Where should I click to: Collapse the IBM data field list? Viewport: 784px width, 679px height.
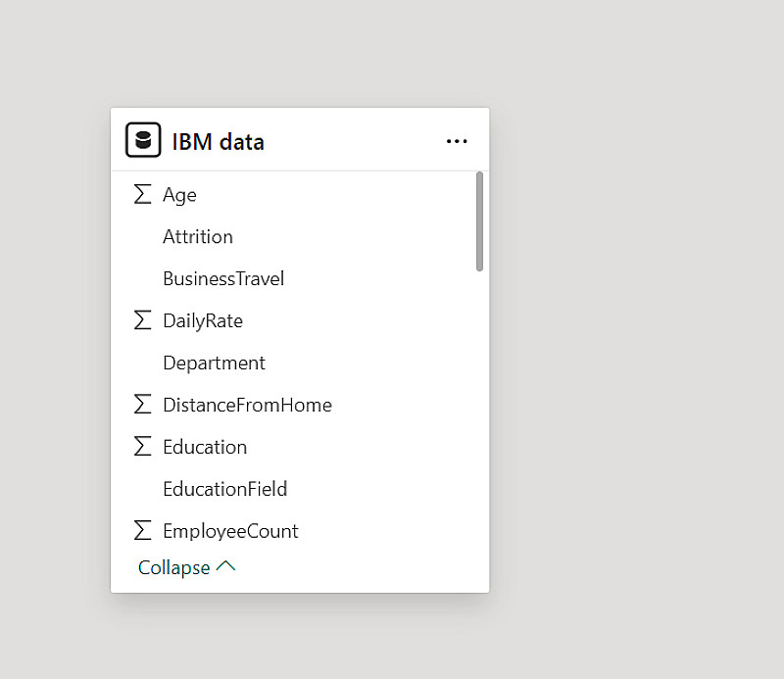click(x=174, y=567)
